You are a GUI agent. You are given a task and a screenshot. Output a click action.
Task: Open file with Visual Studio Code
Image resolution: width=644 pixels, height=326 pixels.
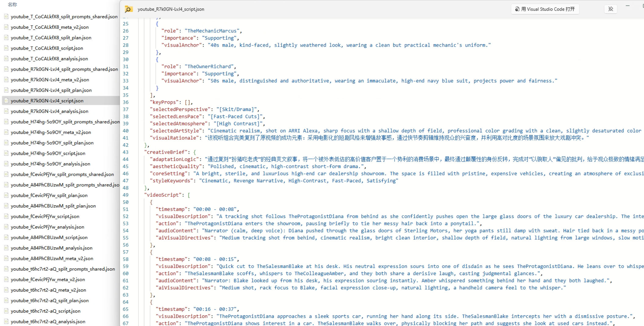545,9
